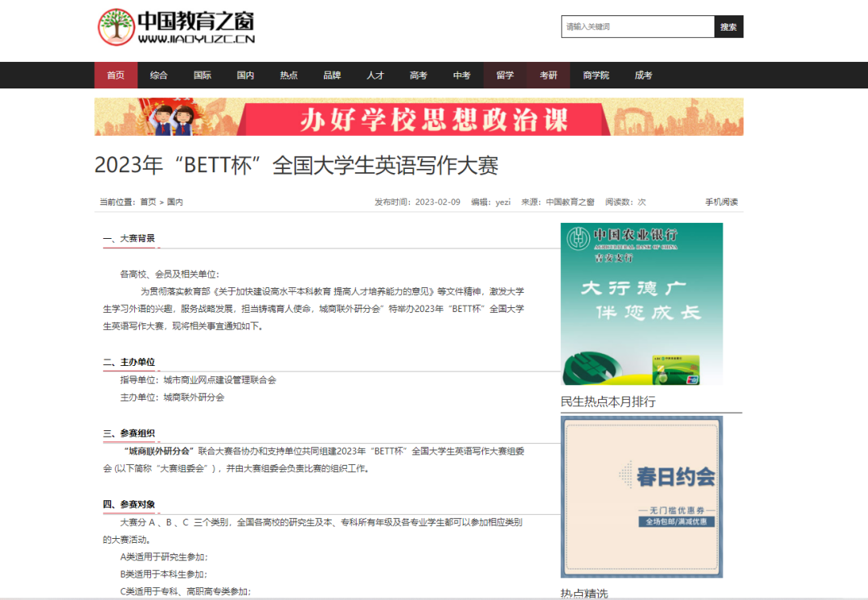Click inside the keyword search input field

click(x=635, y=27)
